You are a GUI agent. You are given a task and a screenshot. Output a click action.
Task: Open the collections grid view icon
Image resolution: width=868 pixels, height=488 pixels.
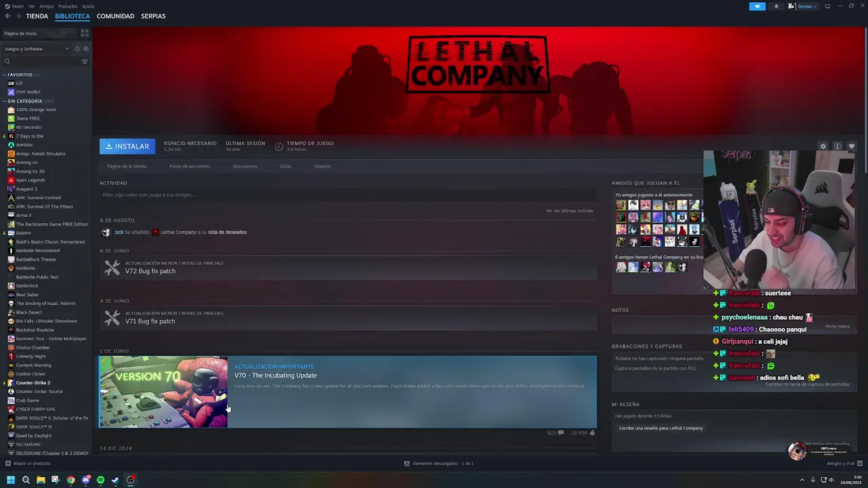[85, 33]
